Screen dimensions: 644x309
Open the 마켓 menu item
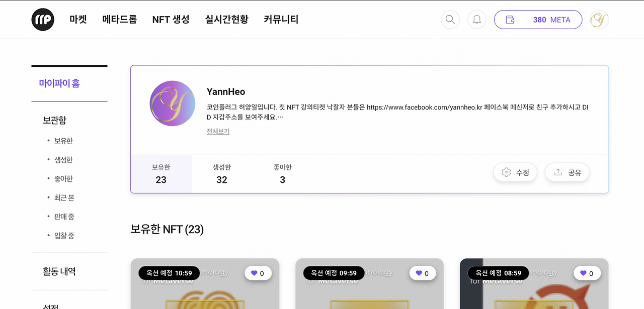[78, 20]
